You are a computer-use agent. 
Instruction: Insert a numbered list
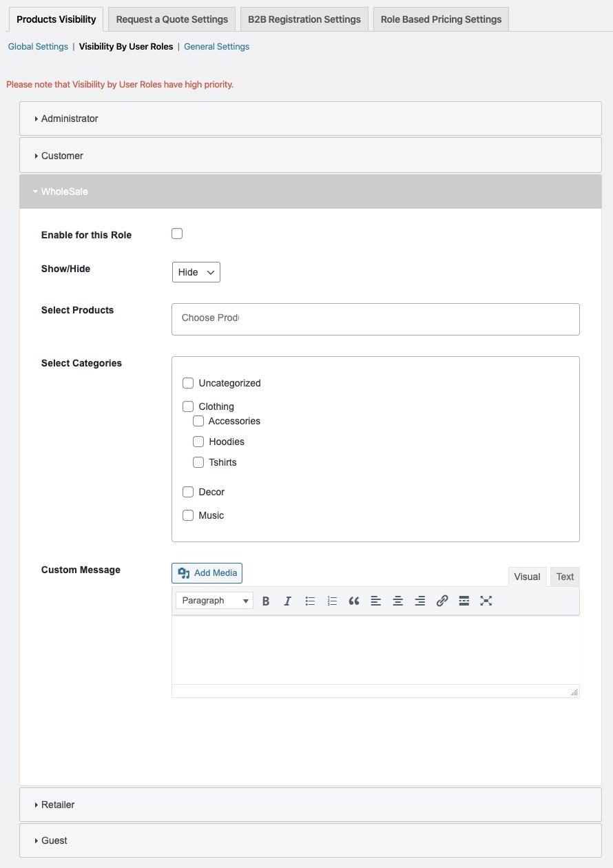click(x=332, y=601)
